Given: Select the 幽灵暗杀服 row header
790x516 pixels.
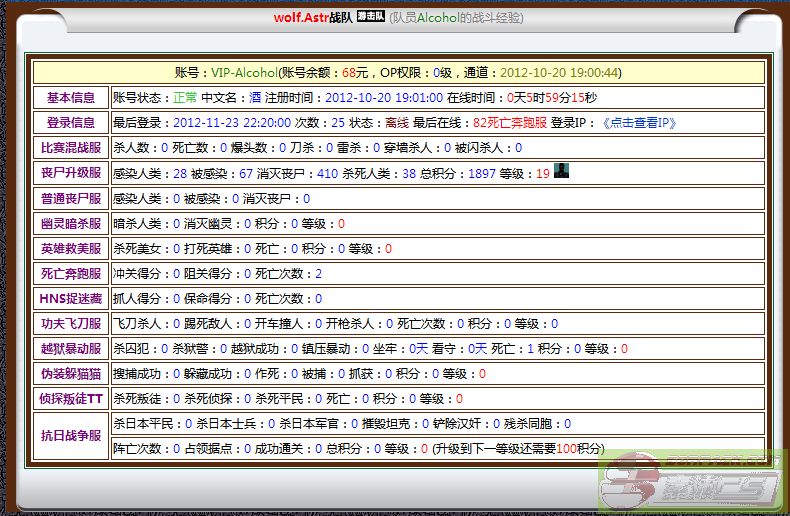Looking at the screenshot, I should point(71,224).
